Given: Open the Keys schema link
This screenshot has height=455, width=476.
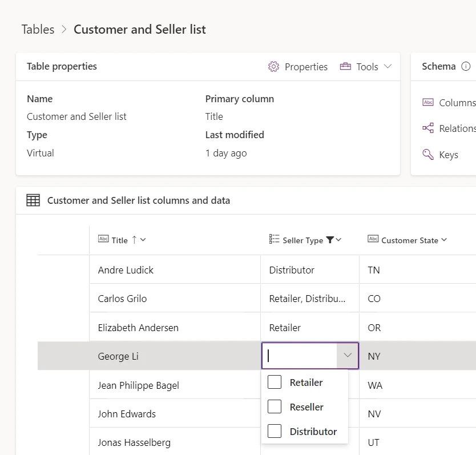Looking at the screenshot, I should tap(449, 155).
